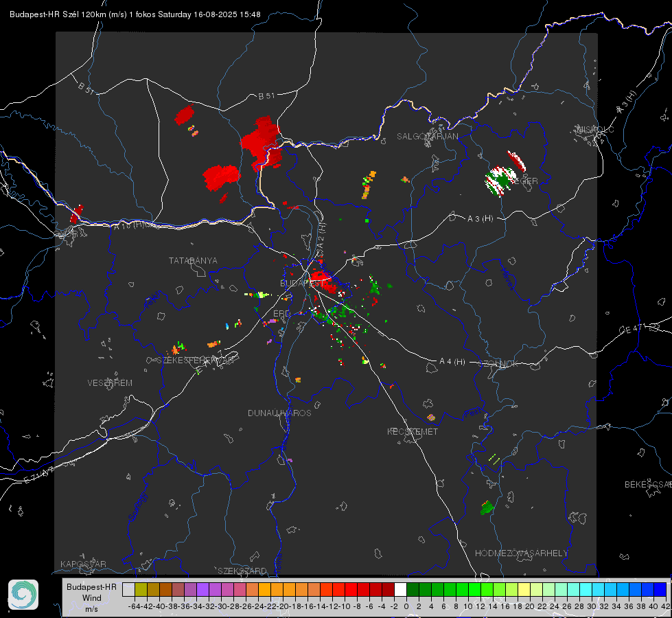672x618 pixels.
Task: Click the BUDAPEST city label
Action: click(x=302, y=283)
